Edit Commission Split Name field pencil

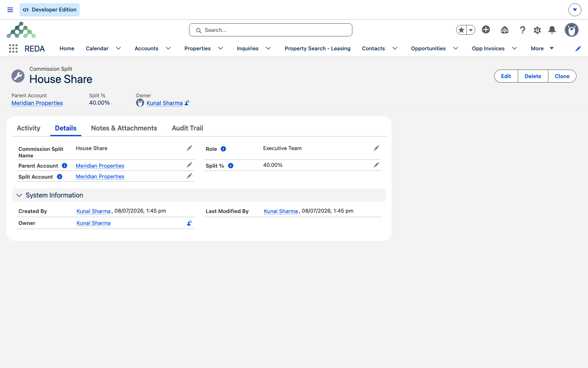(189, 148)
